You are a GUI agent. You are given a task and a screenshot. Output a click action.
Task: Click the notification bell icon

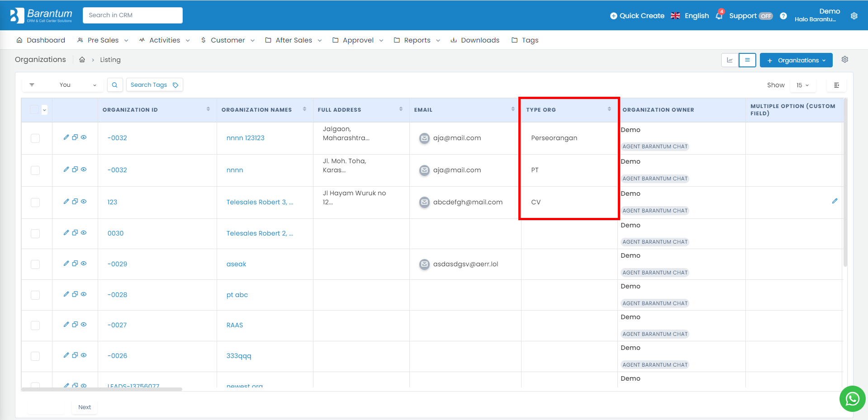coord(719,16)
